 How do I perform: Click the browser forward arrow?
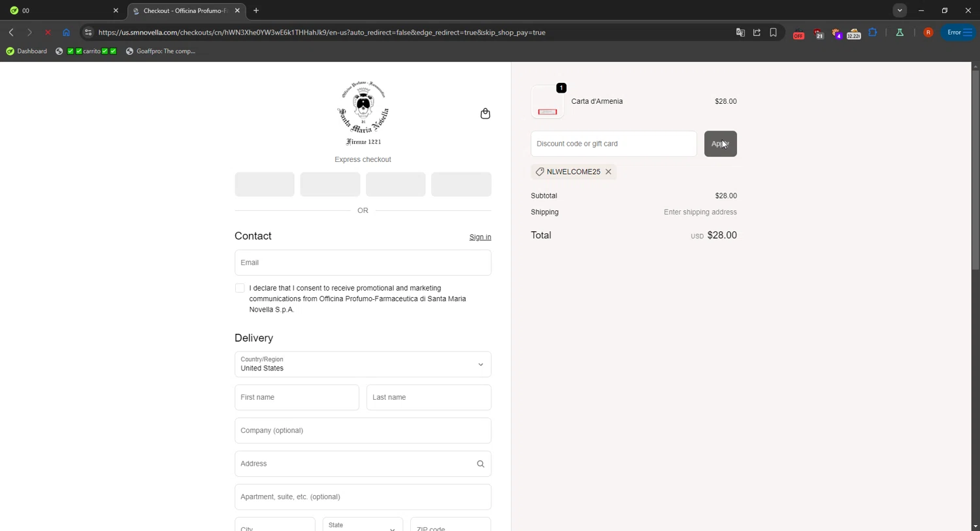(29, 32)
